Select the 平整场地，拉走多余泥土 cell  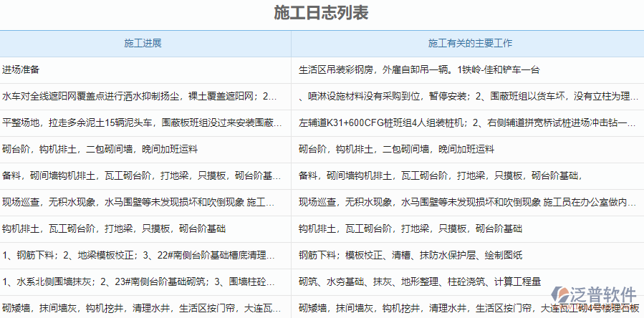pyautogui.click(x=145, y=123)
